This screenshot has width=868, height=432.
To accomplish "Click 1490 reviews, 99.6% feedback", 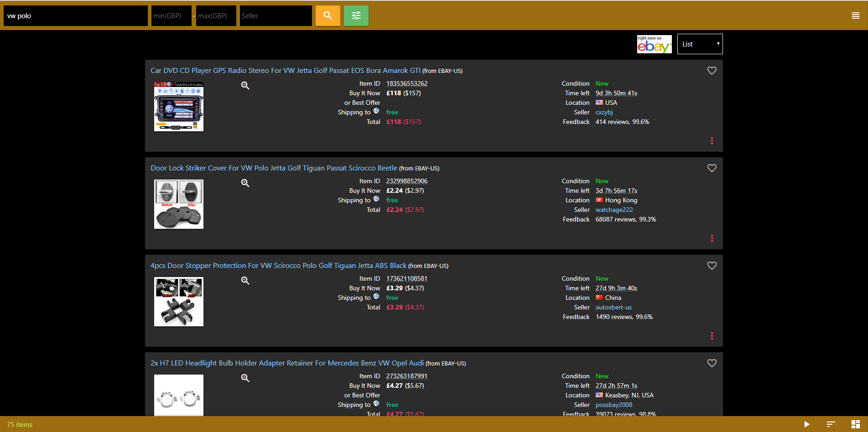I will (x=624, y=317).
